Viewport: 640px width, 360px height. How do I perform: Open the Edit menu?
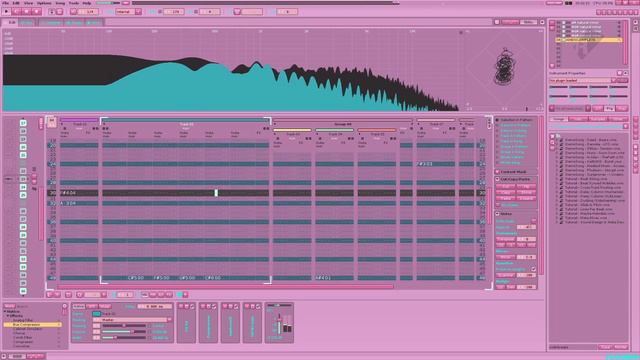point(16,3)
